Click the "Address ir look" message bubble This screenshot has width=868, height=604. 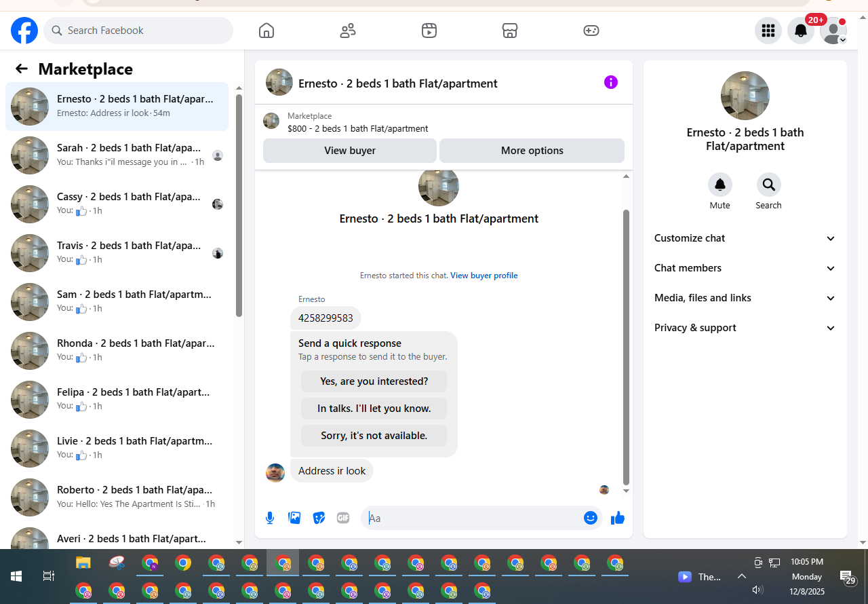coord(332,471)
